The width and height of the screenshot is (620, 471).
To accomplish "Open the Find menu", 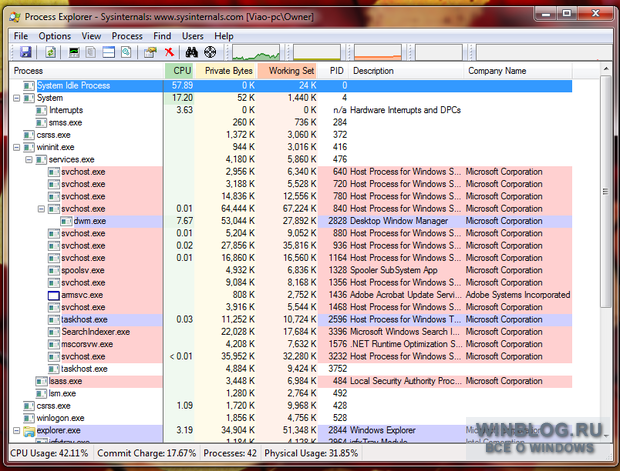I will coord(162,36).
